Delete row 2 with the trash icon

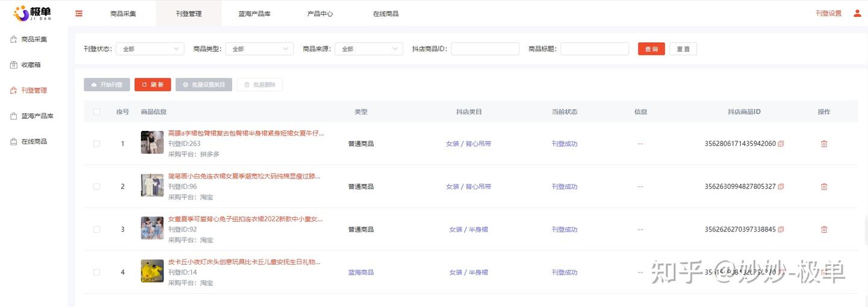pyautogui.click(x=824, y=186)
